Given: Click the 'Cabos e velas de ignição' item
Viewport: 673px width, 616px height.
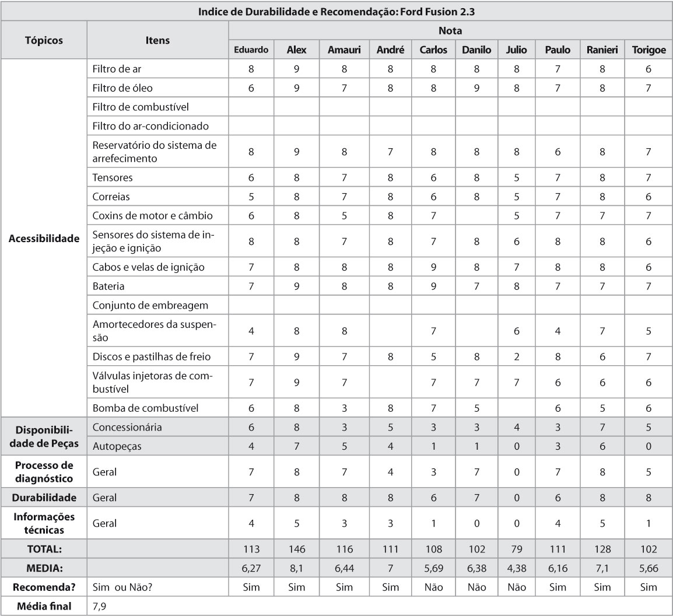Looking at the screenshot, I should tap(148, 267).
